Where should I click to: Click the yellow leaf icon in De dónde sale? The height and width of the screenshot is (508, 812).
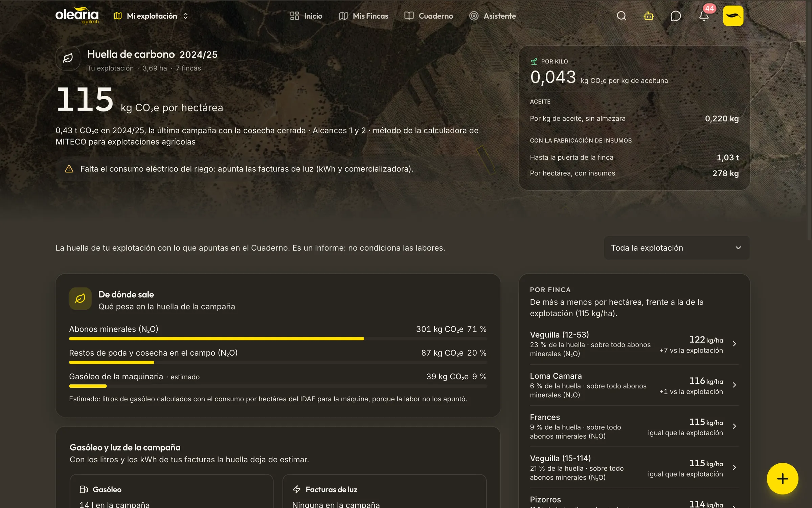[x=80, y=299]
